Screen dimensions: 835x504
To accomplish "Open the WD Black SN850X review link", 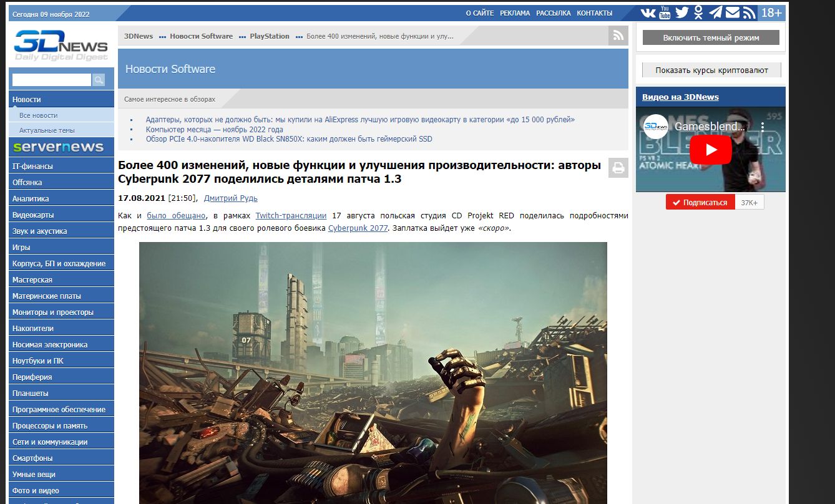I will click(288, 139).
